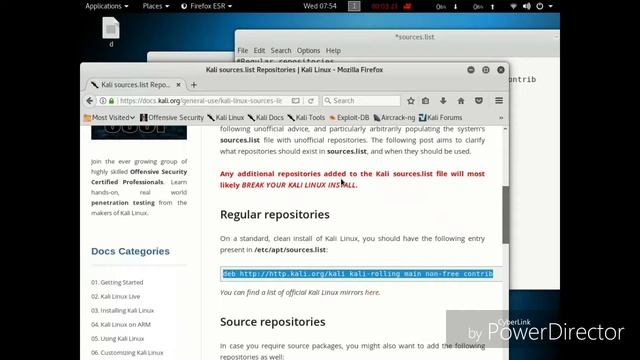The width and height of the screenshot is (640, 360).
Task: Click the highlighted deb http.kali.org line
Action: (358, 273)
